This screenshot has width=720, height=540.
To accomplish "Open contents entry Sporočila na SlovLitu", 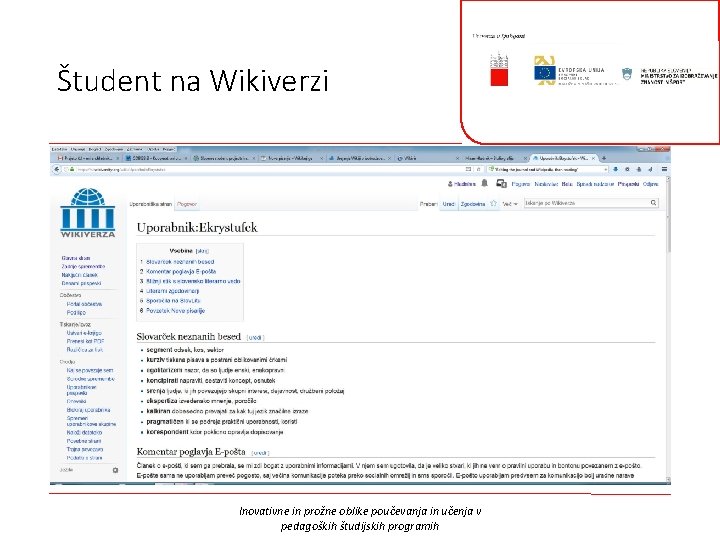I will coord(173,301).
